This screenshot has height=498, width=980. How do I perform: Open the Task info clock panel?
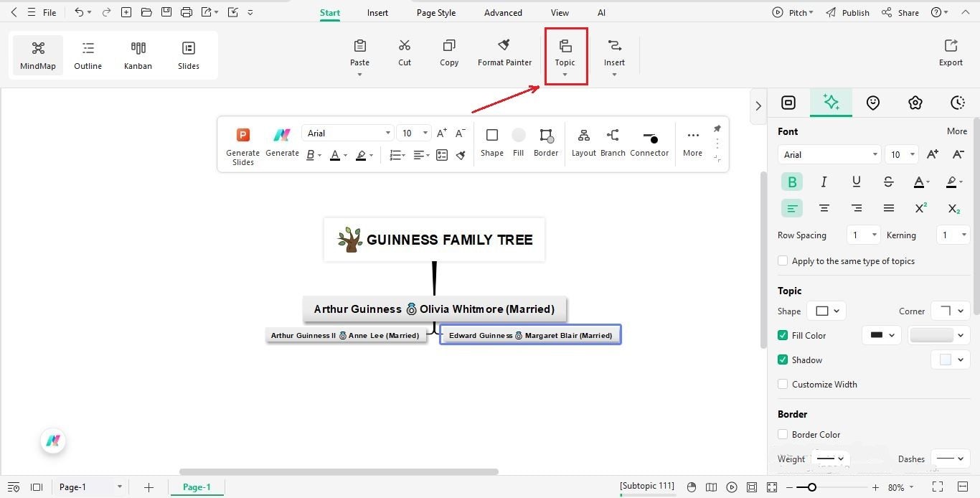coord(958,103)
